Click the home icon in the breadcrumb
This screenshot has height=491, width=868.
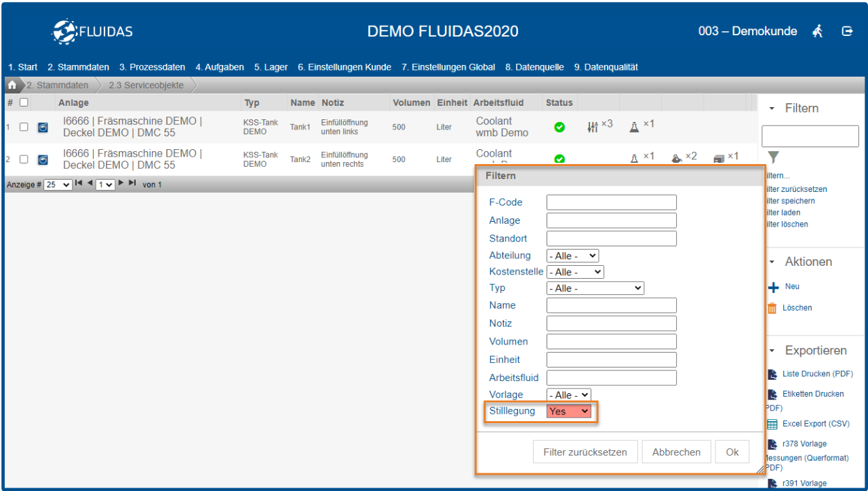click(12, 85)
